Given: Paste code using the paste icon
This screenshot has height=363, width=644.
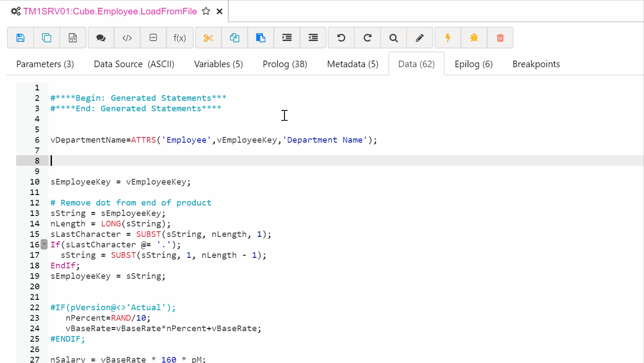Looking at the screenshot, I should (x=260, y=38).
